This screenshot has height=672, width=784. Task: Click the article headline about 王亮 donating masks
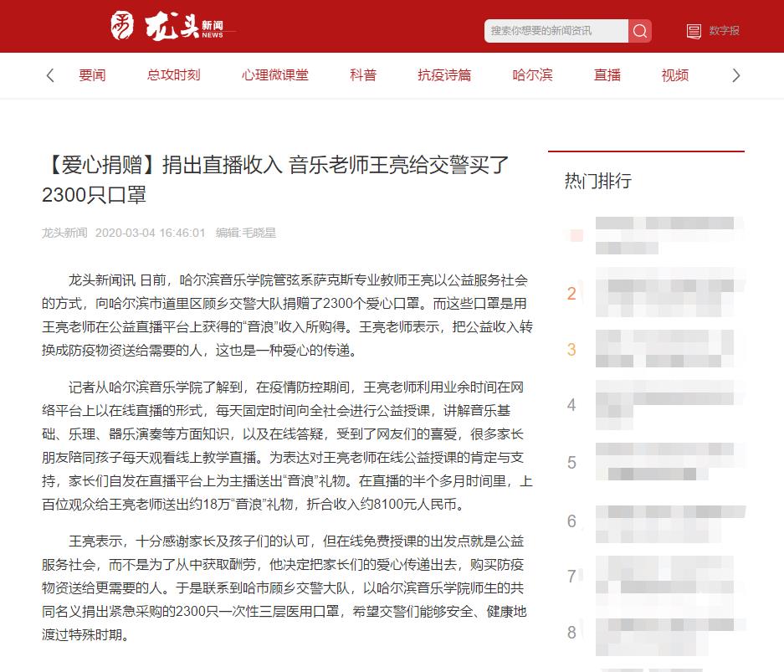coord(276,178)
